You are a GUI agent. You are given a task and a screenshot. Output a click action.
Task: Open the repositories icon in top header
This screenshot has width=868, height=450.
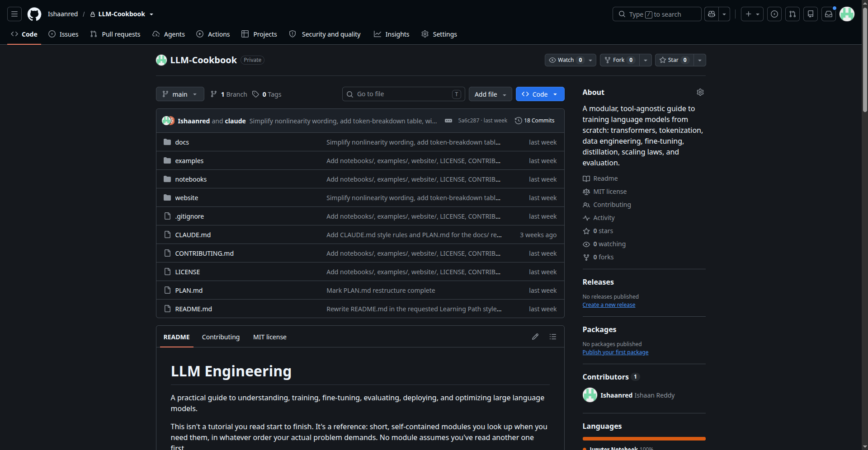pos(811,14)
